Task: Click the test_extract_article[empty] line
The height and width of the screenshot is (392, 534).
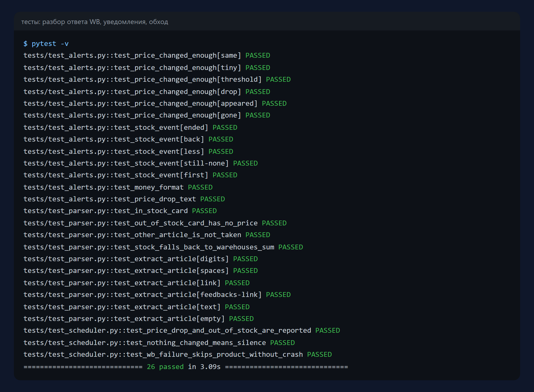Action: [139, 319]
